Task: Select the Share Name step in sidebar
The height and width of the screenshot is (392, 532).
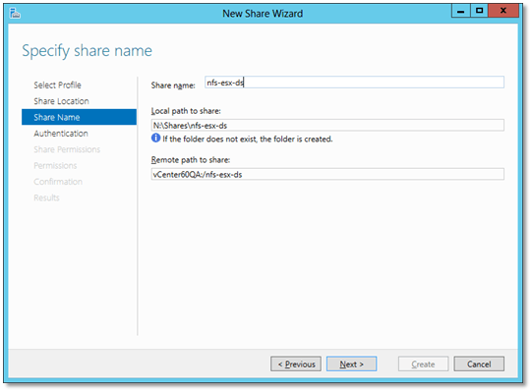Action: [79, 117]
